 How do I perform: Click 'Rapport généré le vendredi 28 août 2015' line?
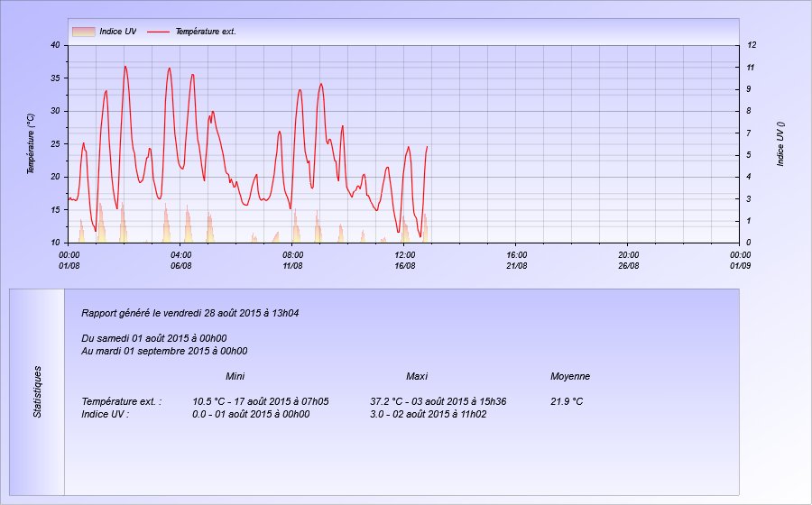pyautogui.click(x=190, y=313)
